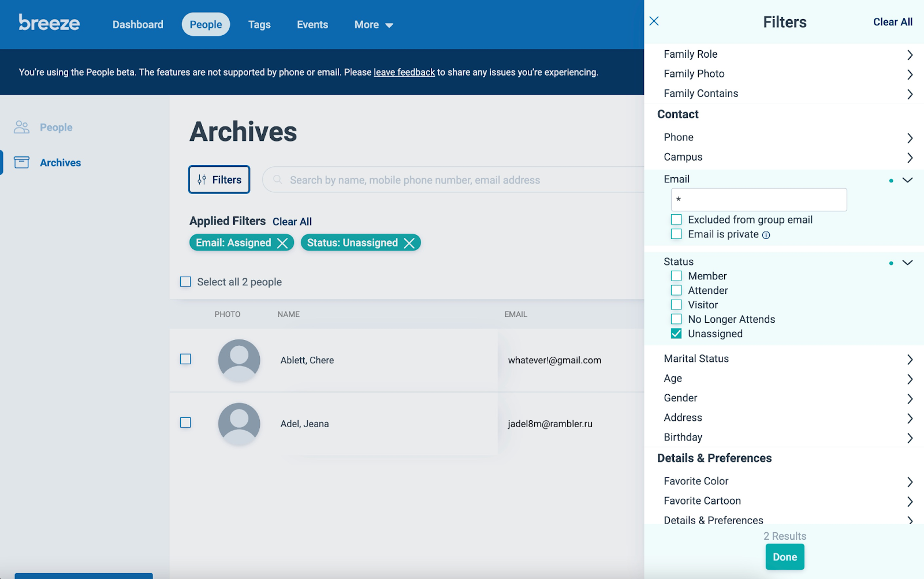Collapse the Email filter section

[907, 180]
